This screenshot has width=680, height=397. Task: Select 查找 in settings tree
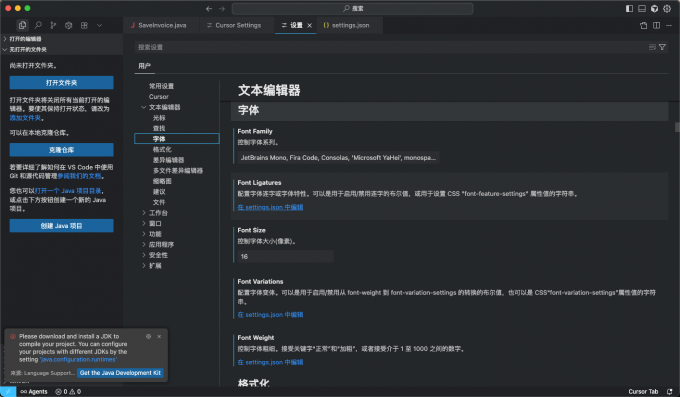[x=159, y=128]
